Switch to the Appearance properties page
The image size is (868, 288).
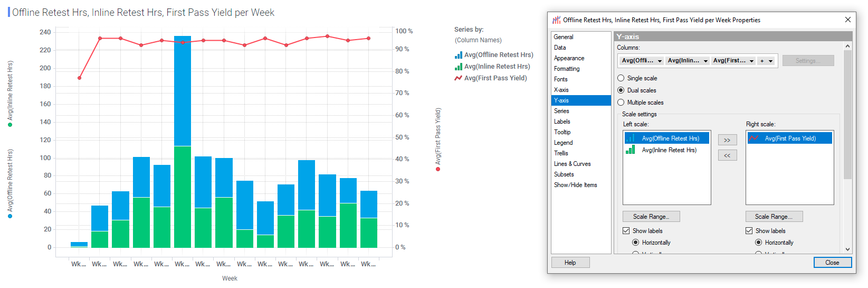click(x=569, y=58)
